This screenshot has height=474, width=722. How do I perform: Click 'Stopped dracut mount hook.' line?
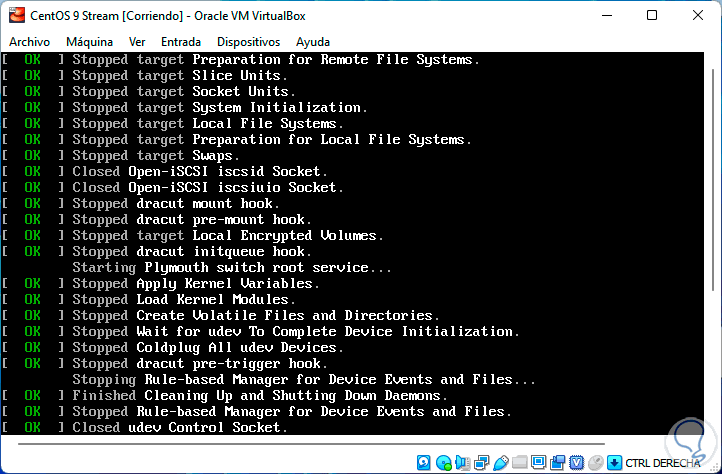pyautogui.click(x=176, y=204)
